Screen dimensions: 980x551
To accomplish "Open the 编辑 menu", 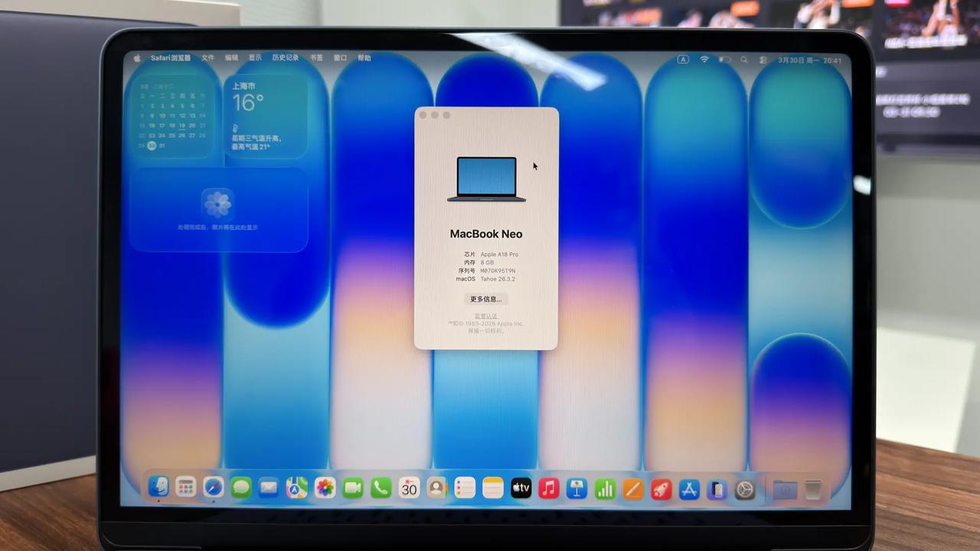I will tap(232, 58).
